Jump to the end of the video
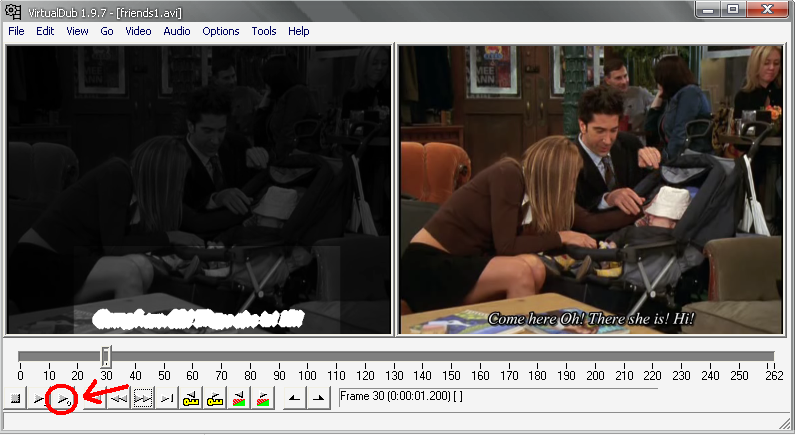 [x=167, y=398]
